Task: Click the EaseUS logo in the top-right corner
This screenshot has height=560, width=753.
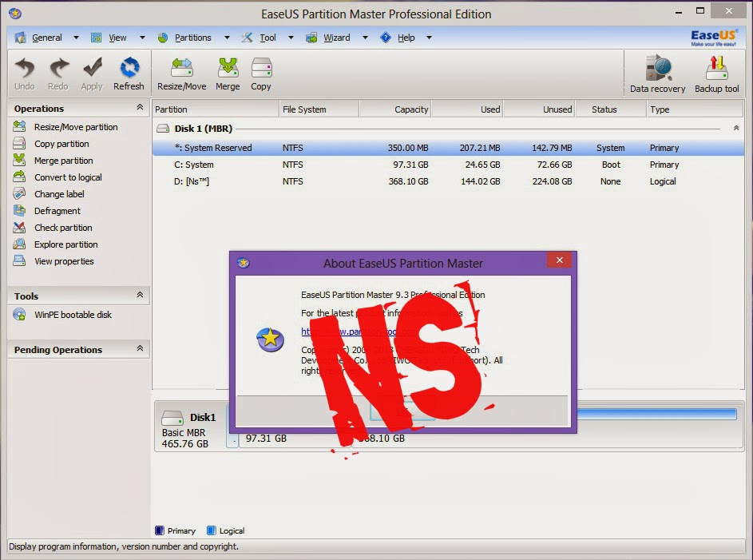Action: pyautogui.click(x=714, y=38)
